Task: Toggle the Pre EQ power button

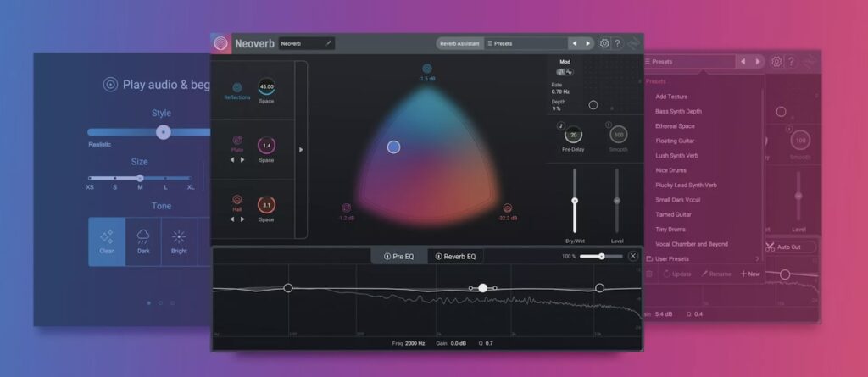Action: click(387, 256)
